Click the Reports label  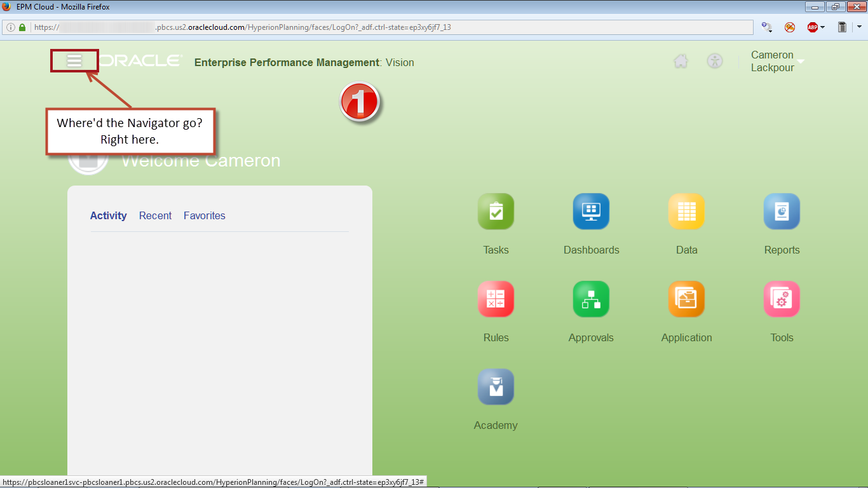(782, 250)
